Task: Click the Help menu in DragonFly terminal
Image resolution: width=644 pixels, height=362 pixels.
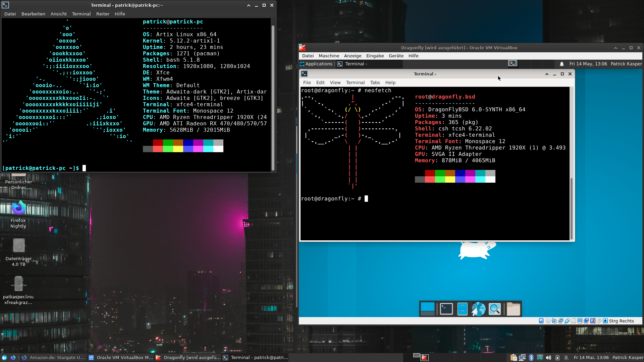Action: [390, 83]
